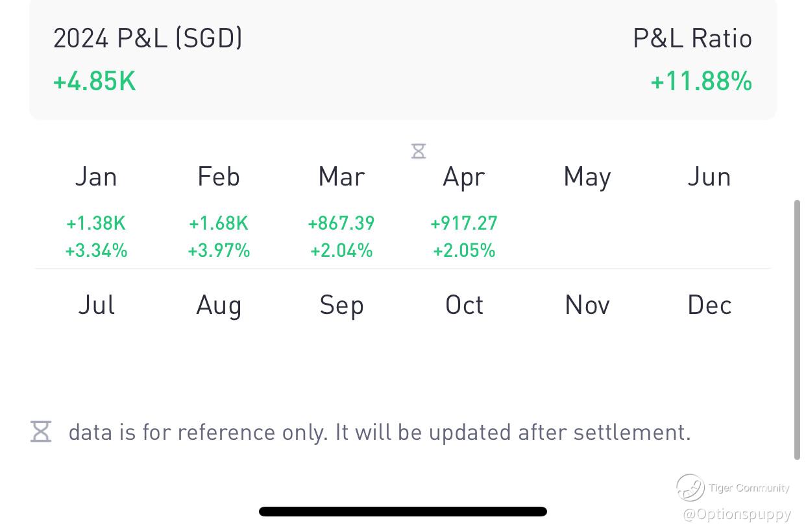806x532 pixels.
Task: Tap the home indicator bar at the bottom
Action: [x=402, y=511]
